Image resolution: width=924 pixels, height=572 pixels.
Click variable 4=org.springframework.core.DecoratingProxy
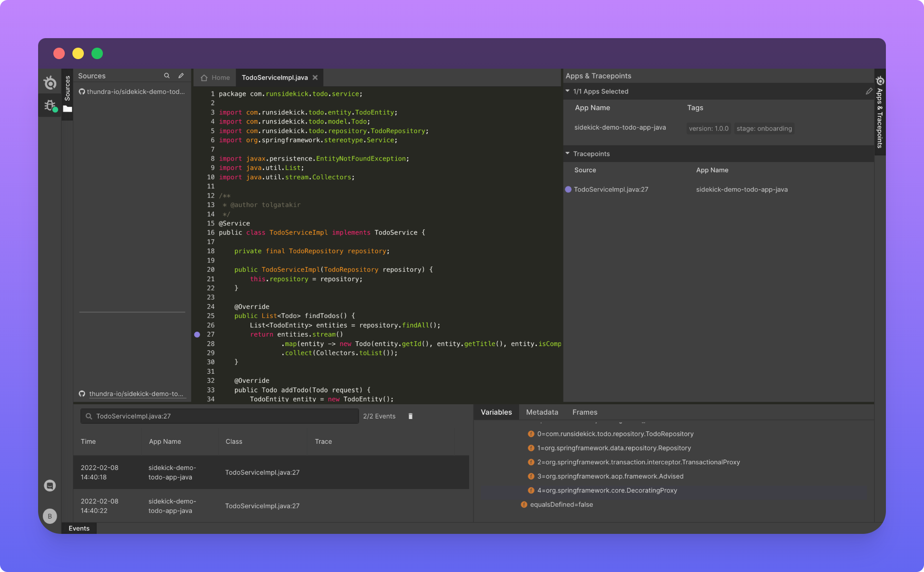click(607, 490)
